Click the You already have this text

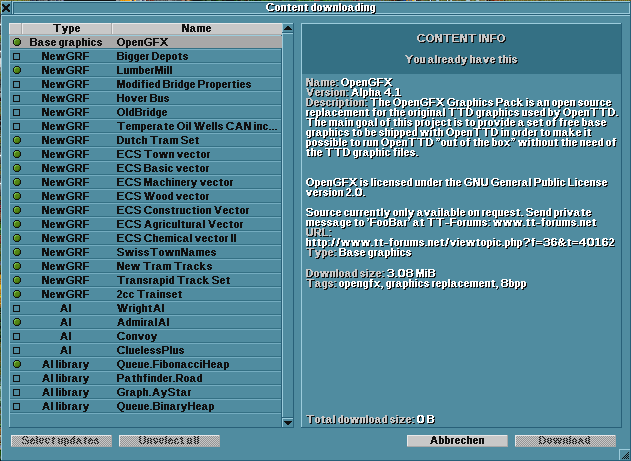tap(461, 60)
